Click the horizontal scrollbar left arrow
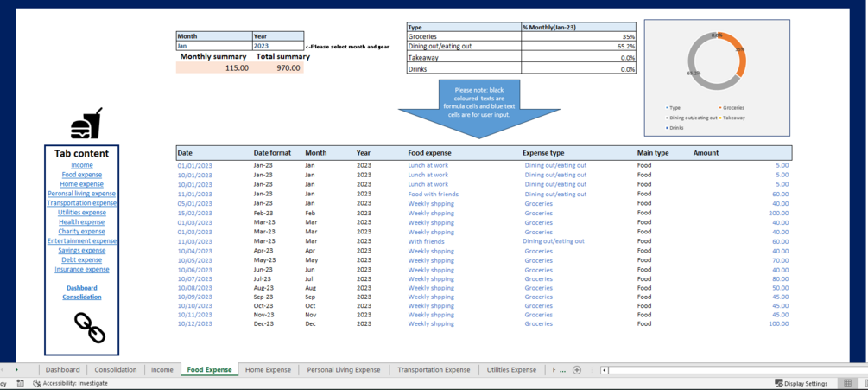The width and height of the screenshot is (868, 390). coord(605,370)
